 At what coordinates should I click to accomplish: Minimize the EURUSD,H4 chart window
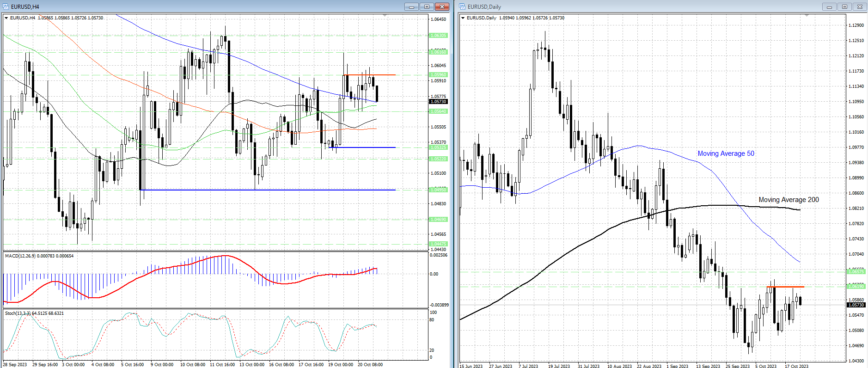pyautogui.click(x=411, y=6)
